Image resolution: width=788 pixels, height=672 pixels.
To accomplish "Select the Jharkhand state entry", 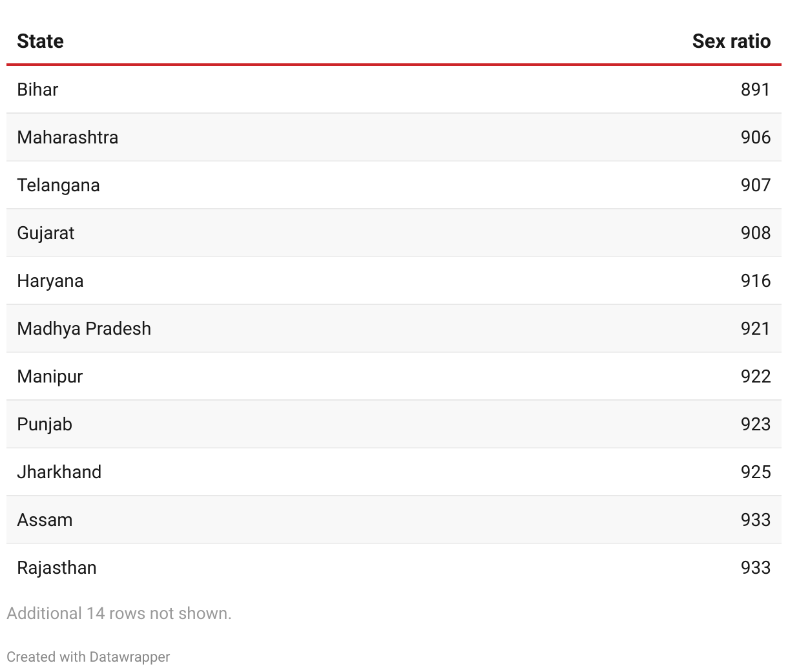I will 59,472.
